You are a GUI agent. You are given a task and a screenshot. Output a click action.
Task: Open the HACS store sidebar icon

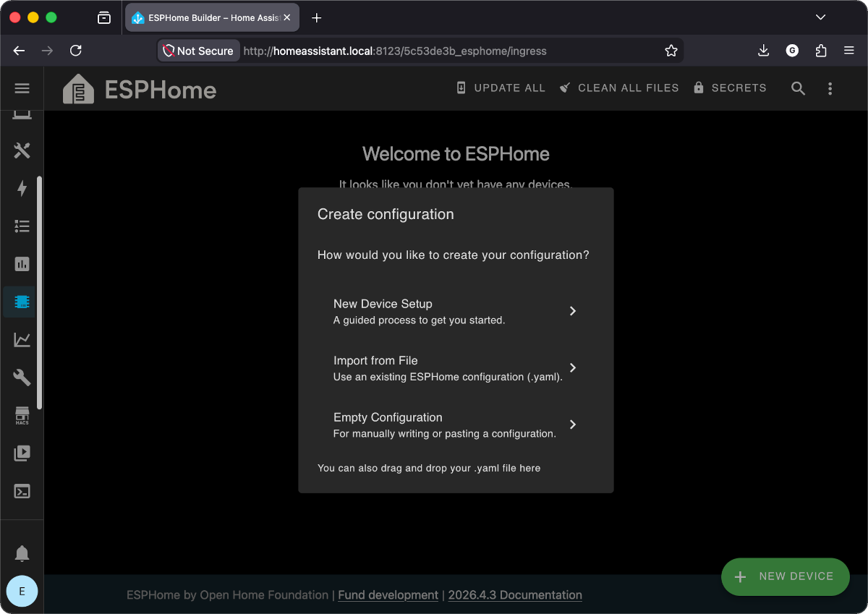tap(22, 416)
